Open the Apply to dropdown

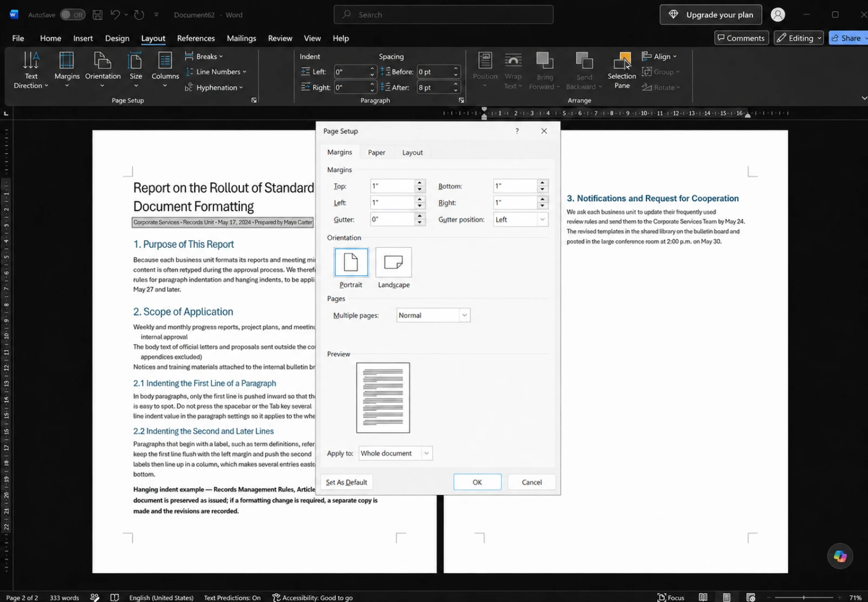(395, 453)
